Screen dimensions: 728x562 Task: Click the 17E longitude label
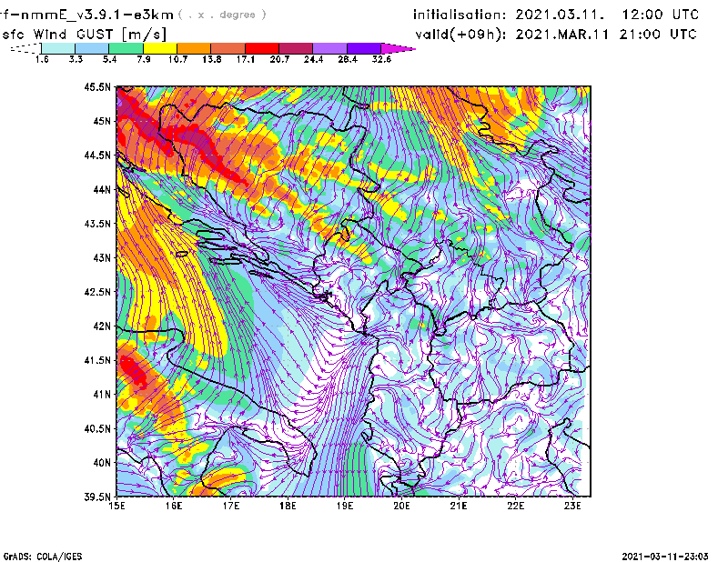(x=231, y=506)
